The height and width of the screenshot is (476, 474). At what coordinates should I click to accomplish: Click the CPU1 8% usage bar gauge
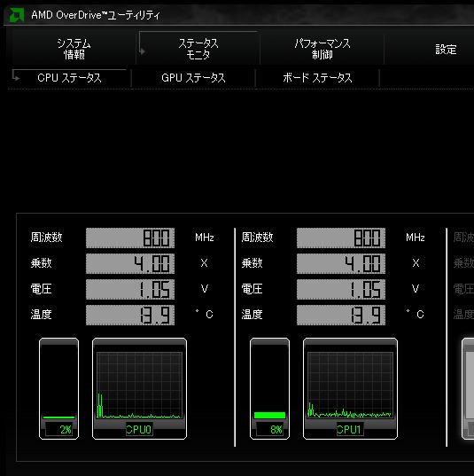coord(269,388)
